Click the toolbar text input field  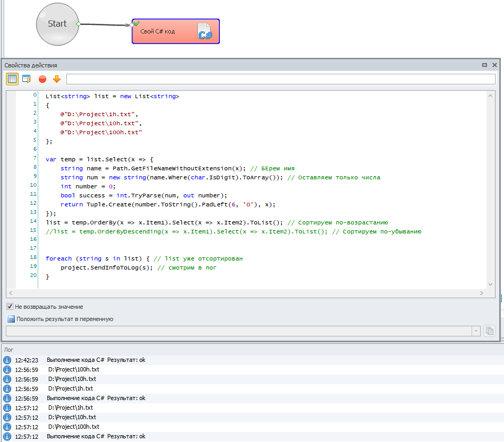[280, 79]
